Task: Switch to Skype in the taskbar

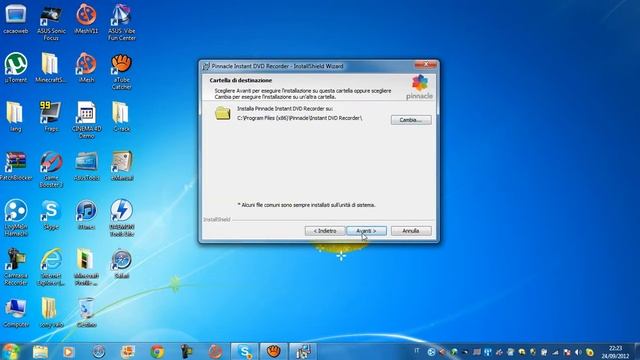Action: pos(244,351)
